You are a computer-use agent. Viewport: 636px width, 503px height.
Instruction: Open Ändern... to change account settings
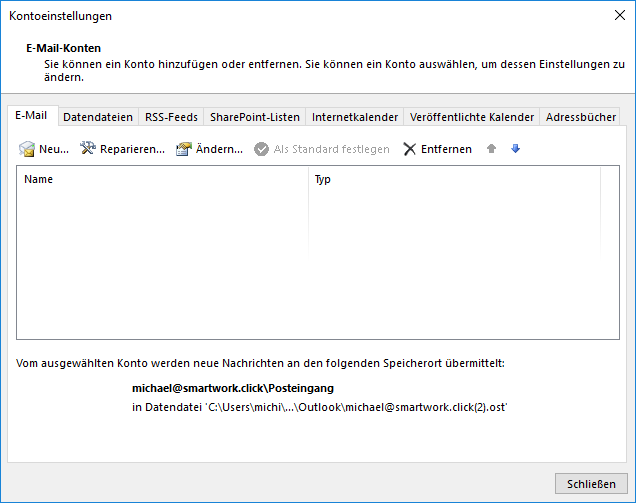pos(183,149)
